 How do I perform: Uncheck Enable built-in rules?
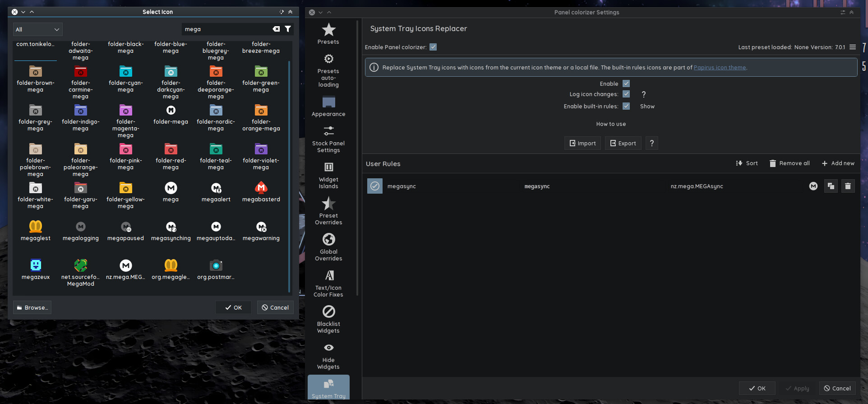click(626, 106)
